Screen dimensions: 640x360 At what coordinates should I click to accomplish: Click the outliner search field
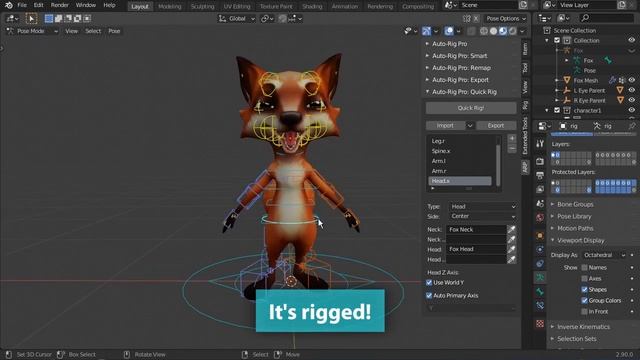[x=607, y=18]
